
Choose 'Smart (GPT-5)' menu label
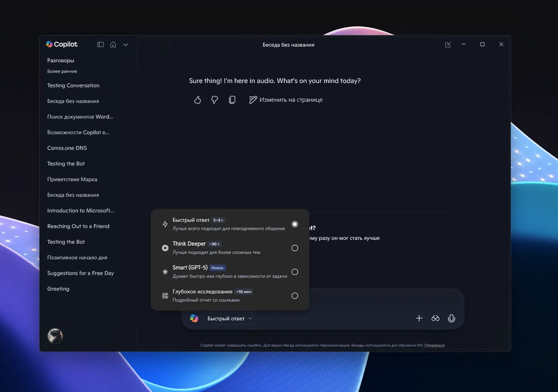190,268
